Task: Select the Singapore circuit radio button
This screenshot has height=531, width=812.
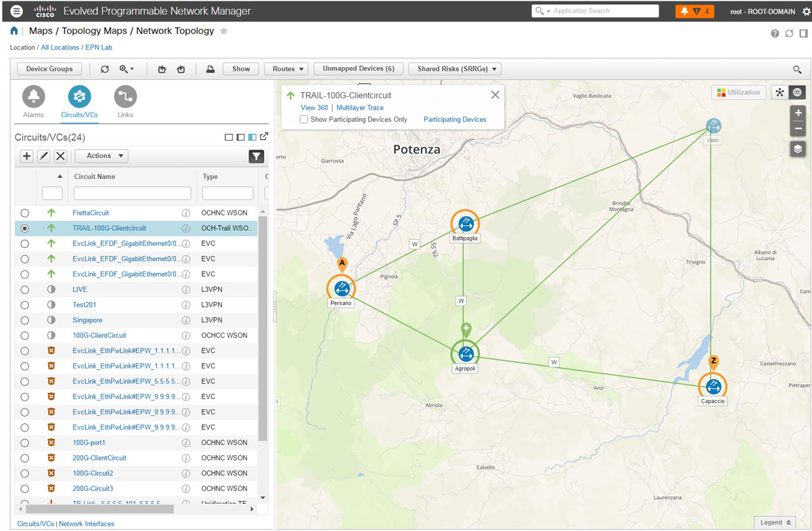Action: click(25, 320)
